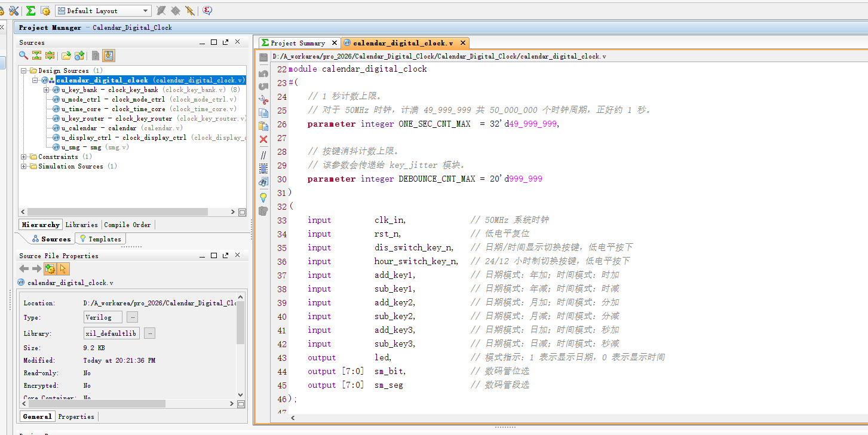Screen dimensions: 868x435
Task: Click the Search magnifier icon in Sources panel
Action: coord(23,56)
